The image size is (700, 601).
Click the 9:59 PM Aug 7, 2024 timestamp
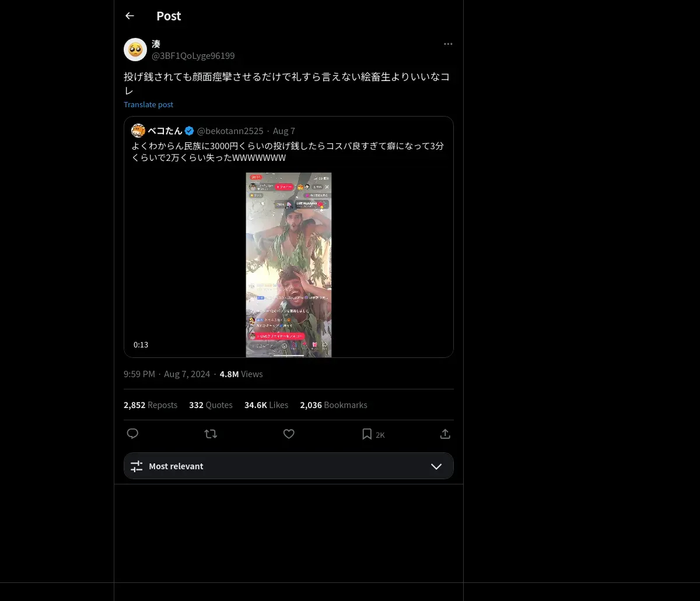167,374
